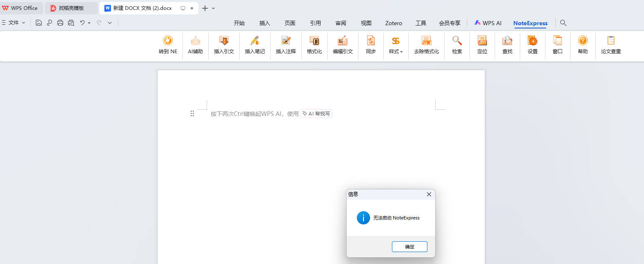Open the ribbon search magnifier
The image size is (644, 264).
pos(563,23)
